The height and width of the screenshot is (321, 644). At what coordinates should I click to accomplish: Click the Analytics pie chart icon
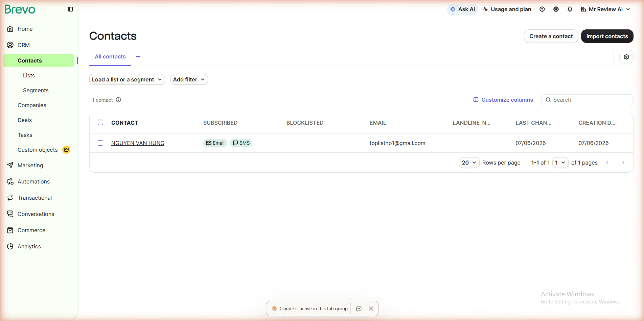[10, 246]
